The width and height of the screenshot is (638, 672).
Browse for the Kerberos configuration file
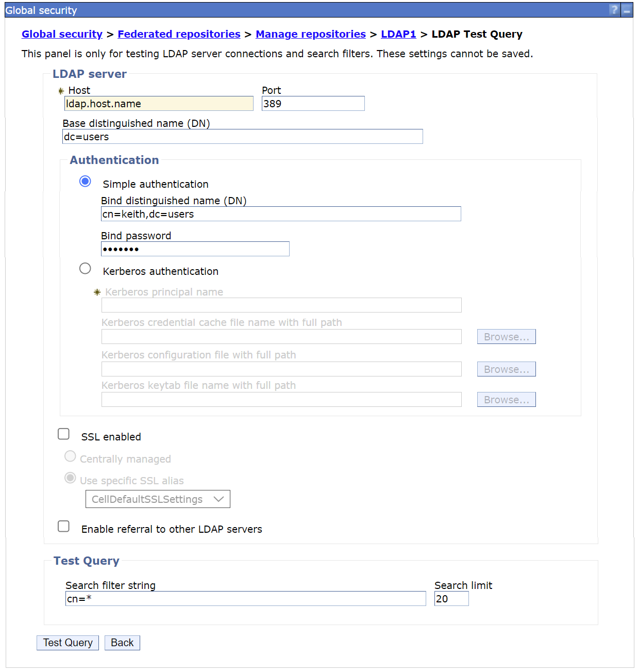(x=506, y=369)
